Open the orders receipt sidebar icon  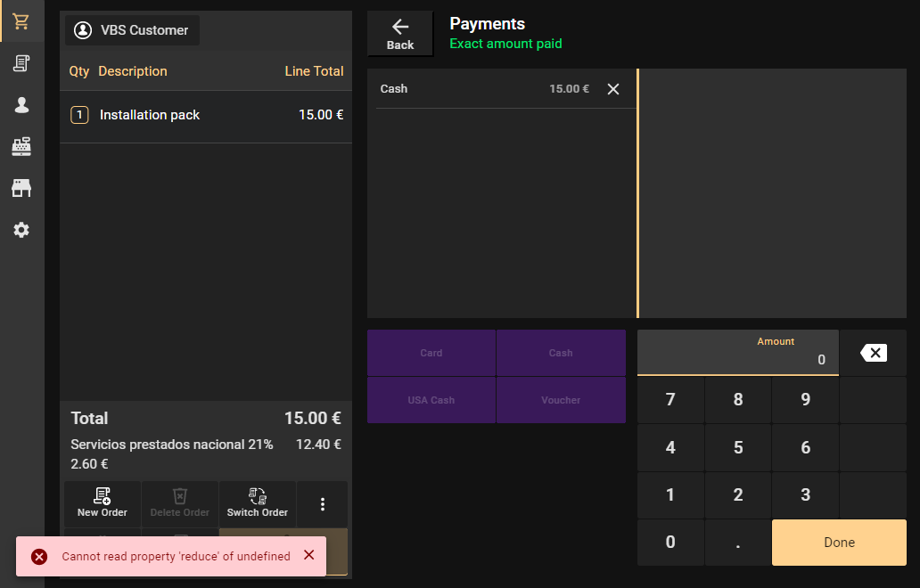[21, 63]
